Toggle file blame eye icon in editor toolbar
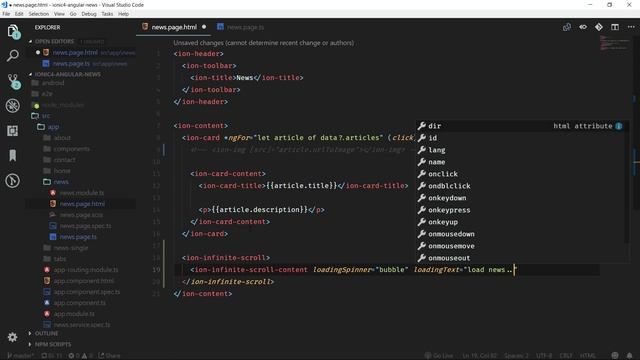Image resolution: width=640 pixels, height=360 pixels. [x=583, y=27]
